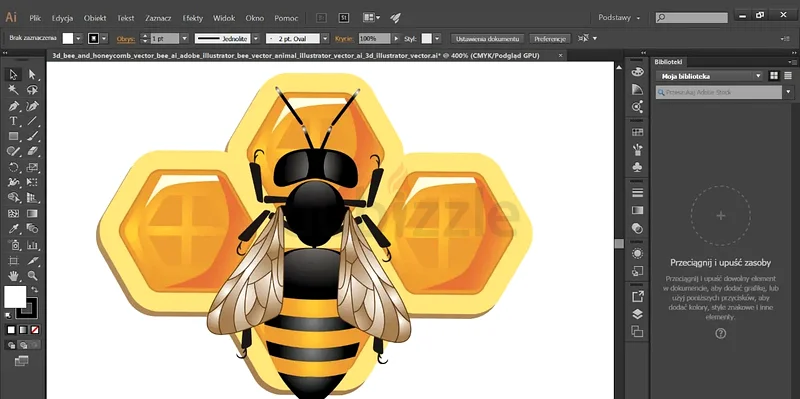
Task: Open the 2 pt. Oval brush dropdown
Action: tap(325, 38)
